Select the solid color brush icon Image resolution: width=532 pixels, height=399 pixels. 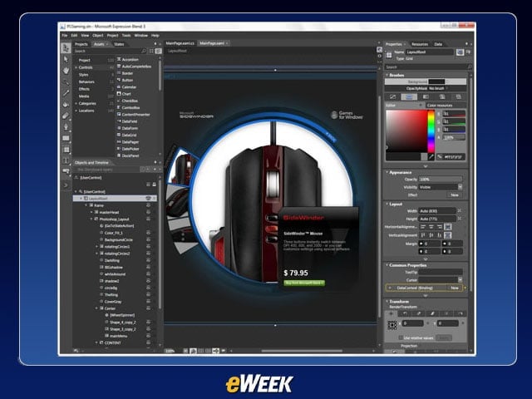[x=409, y=97]
